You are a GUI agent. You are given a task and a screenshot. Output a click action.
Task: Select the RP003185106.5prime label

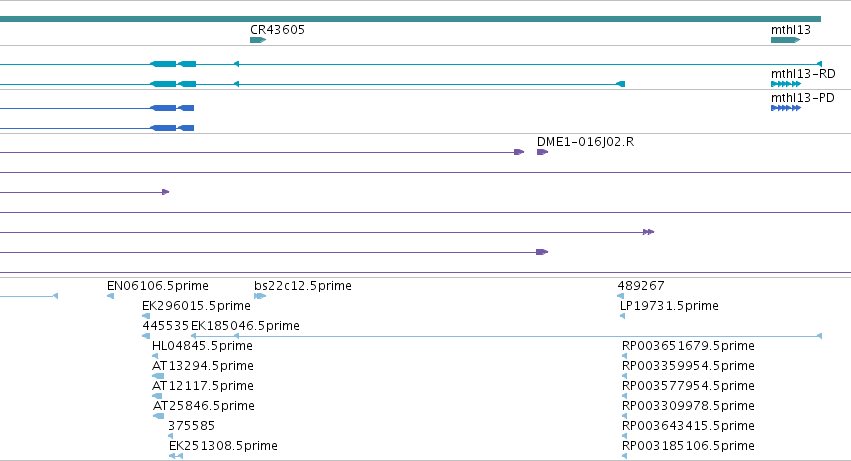(x=688, y=446)
